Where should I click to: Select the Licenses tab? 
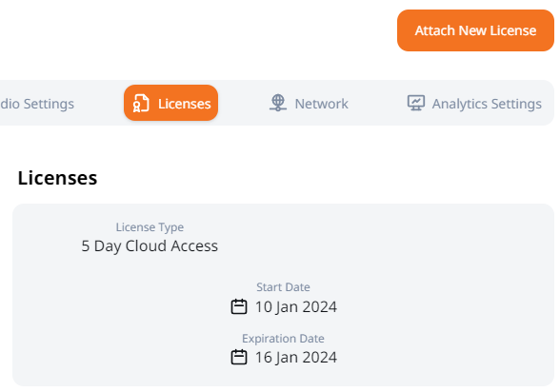pos(170,103)
